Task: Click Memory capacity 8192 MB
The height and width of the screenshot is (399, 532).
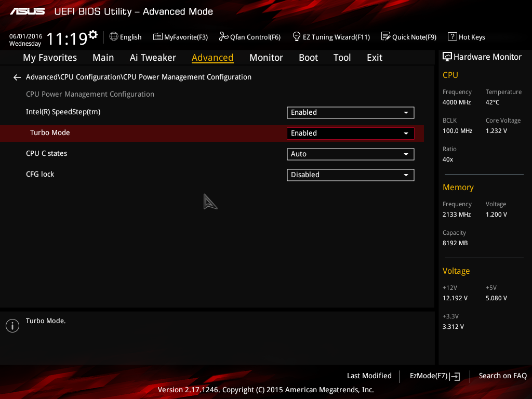Action: point(455,243)
